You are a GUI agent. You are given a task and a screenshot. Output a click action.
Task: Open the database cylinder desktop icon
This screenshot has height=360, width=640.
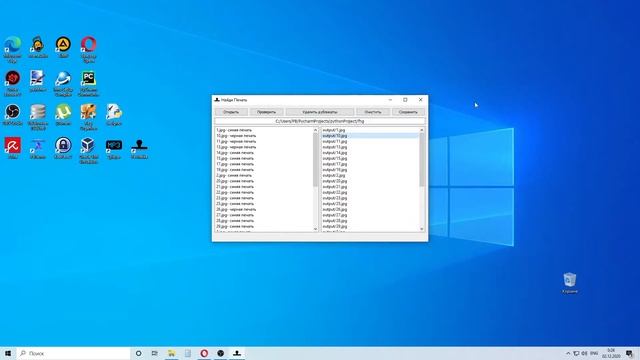(38, 117)
